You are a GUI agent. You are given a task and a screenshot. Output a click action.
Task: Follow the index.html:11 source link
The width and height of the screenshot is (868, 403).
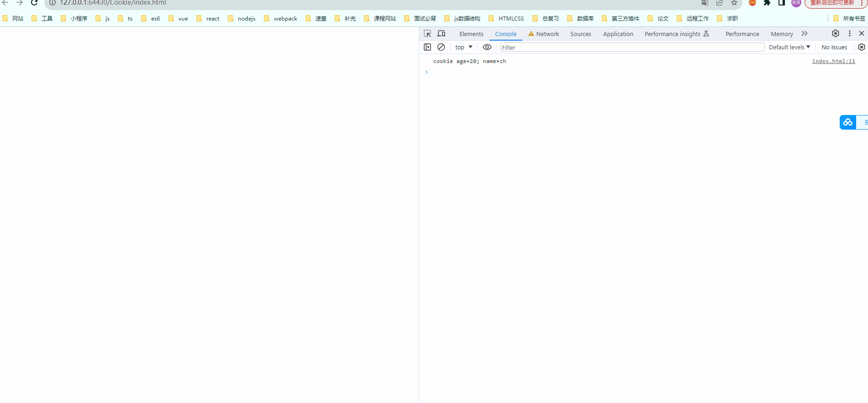833,61
